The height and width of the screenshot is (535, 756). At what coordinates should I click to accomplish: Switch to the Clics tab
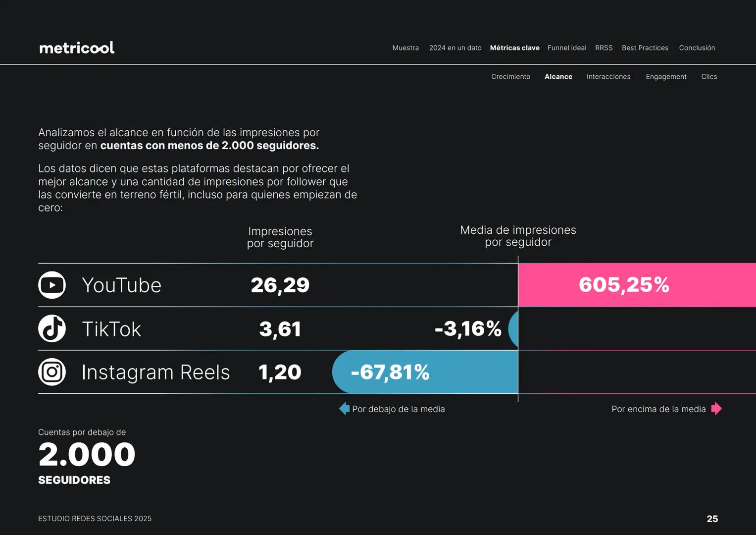pyautogui.click(x=708, y=77)
